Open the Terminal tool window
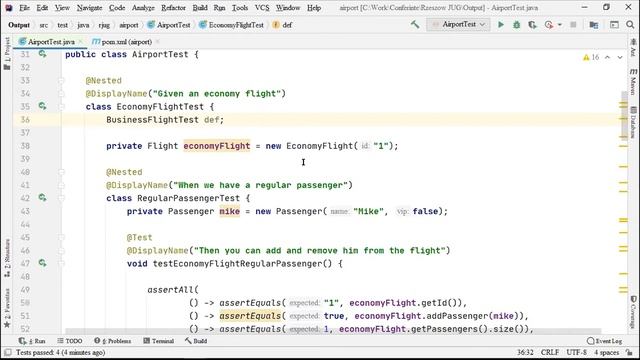The image size is (640, 360). click(159, 341)
